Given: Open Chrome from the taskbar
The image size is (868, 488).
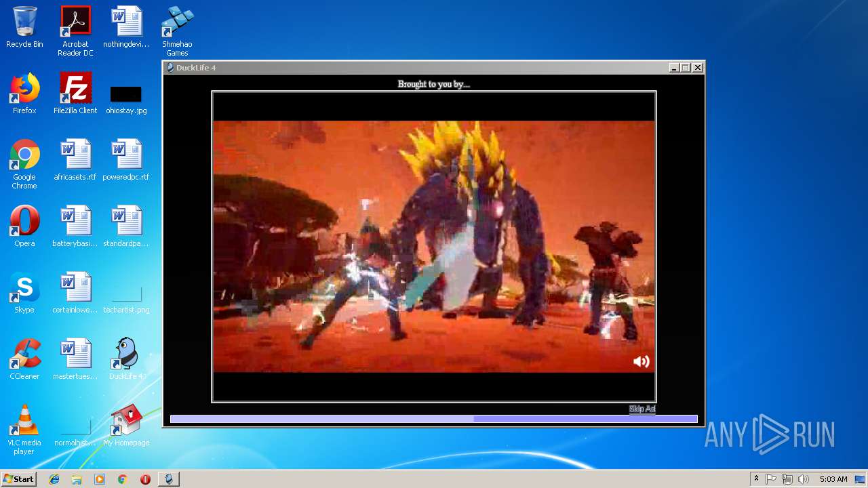Looking at the screenshot, I should pos(122,479).
